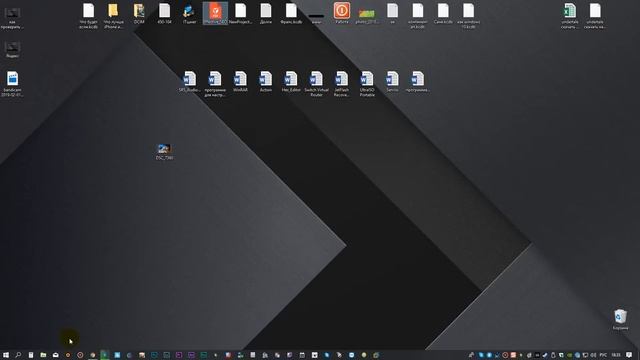Select the Hex_Editor Word document
640x360 pixels.
click(291, 82)
